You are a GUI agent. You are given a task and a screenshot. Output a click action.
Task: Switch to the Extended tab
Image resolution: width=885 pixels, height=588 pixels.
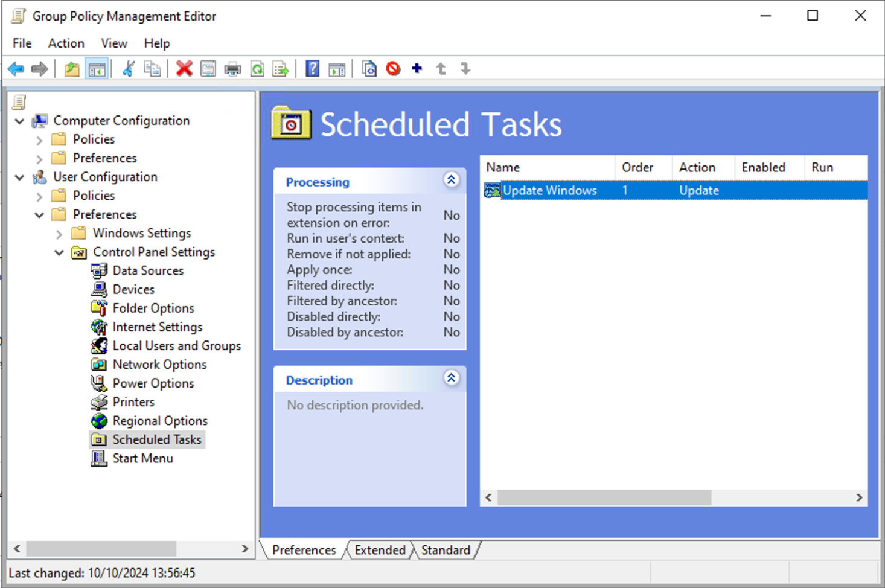click(380, 550)
